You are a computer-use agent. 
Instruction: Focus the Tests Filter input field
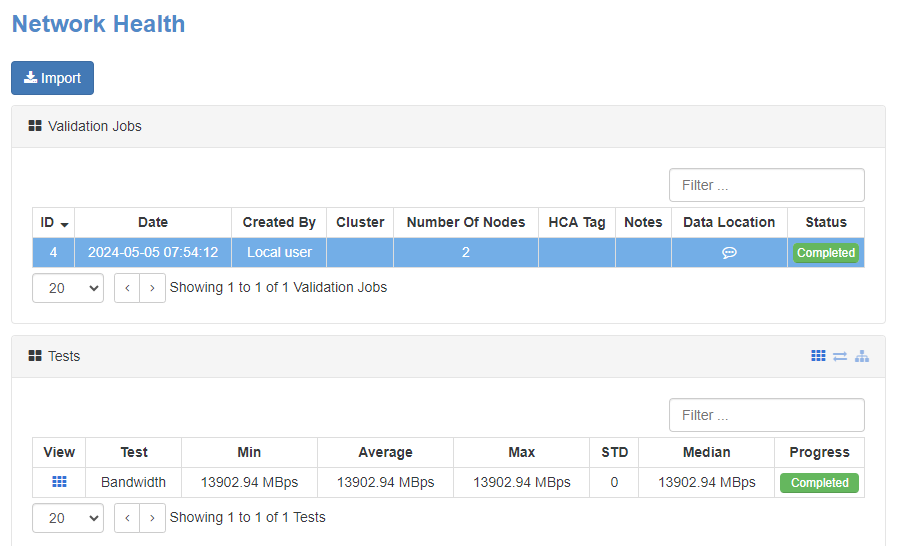766,415
